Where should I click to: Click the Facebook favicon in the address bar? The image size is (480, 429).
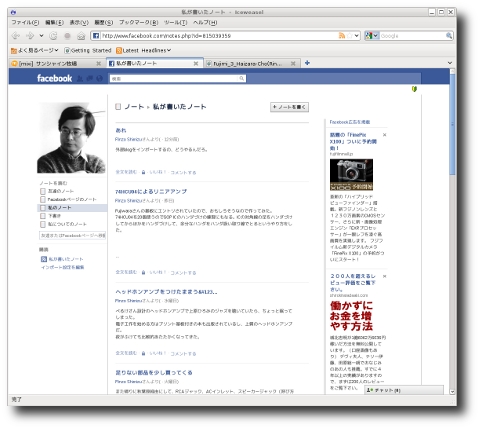coord(96,36)
